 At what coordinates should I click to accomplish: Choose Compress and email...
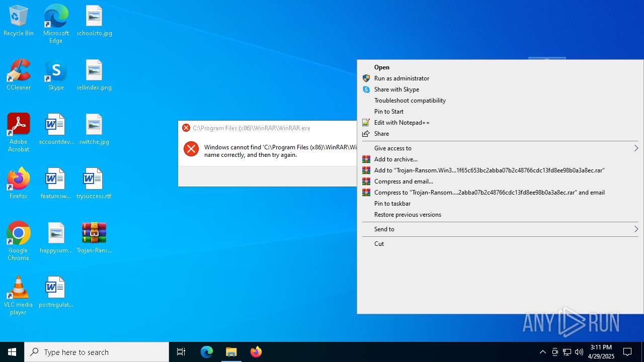click(x=500, y=182)
